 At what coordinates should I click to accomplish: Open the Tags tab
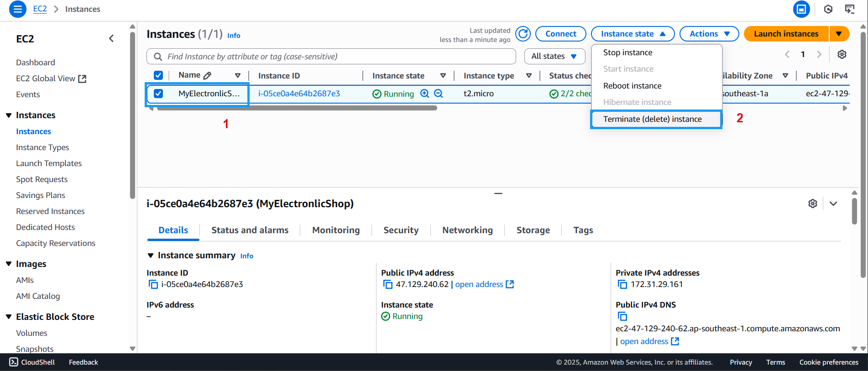tap(583, 230)
